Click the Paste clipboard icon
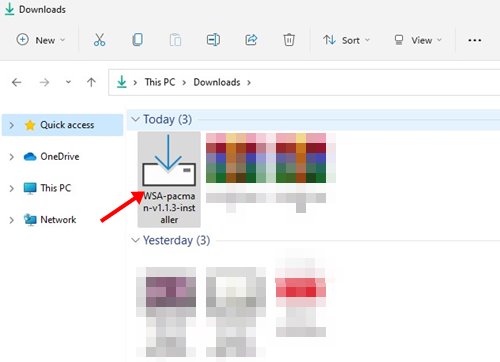The image size is (500, 362). pos(175,40)
